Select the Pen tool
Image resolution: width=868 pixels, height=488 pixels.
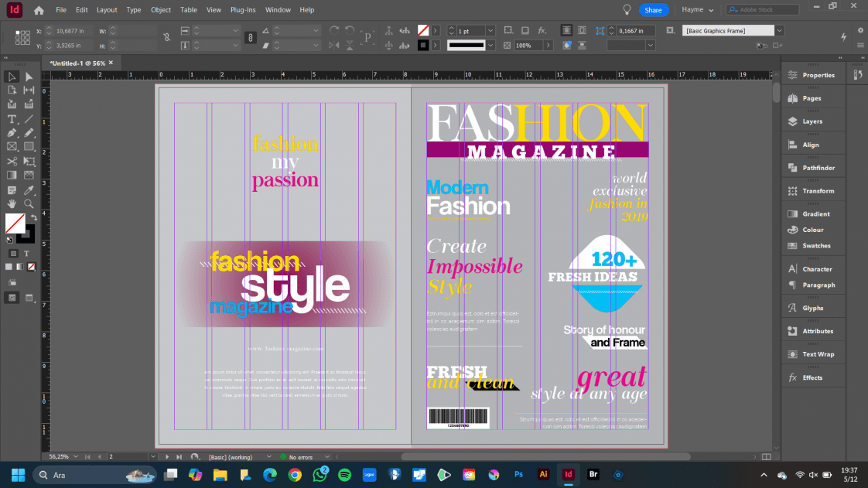(12, 133)
